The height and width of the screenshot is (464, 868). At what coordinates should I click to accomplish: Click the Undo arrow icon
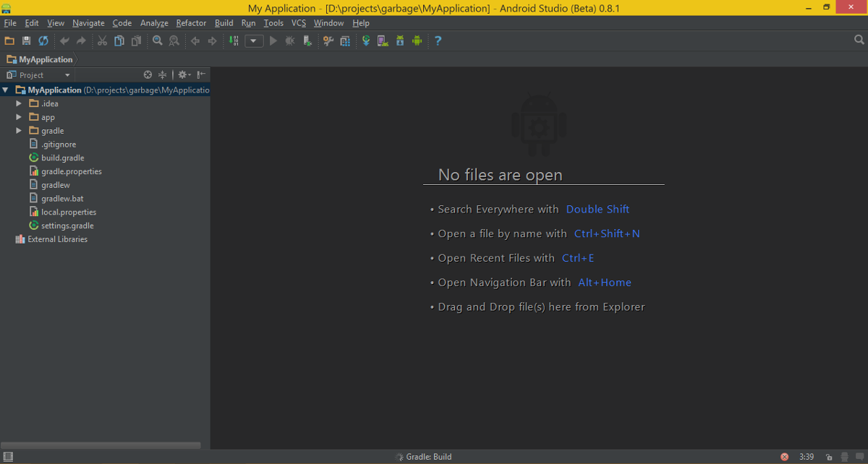[64, 41]
